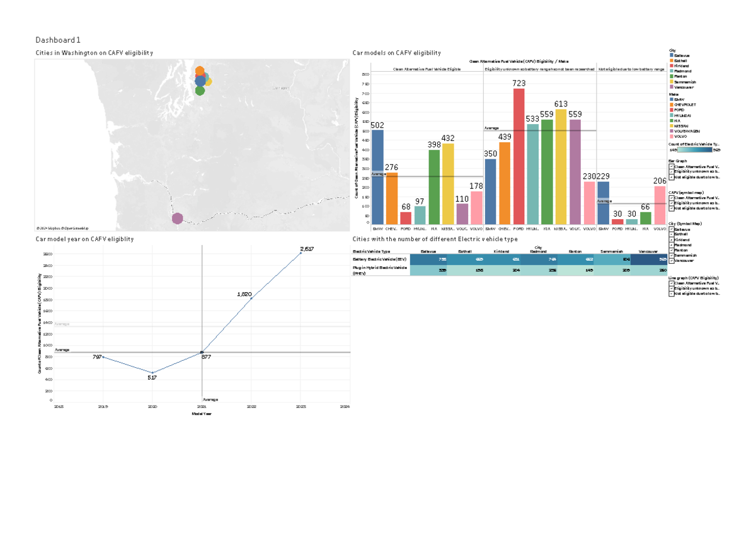Select the NISSAN yellow swatch in the Make legend
756x534 pixels.
click(x=672, y=126)
